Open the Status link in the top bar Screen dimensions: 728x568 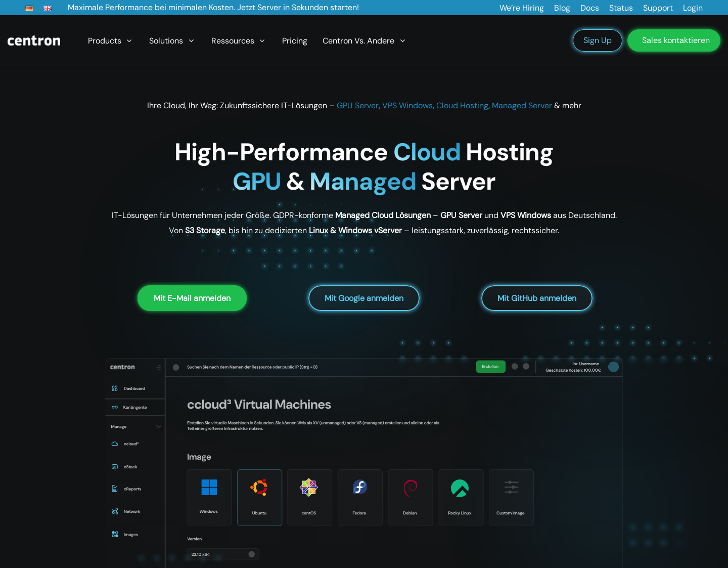[x=621, y=8]
